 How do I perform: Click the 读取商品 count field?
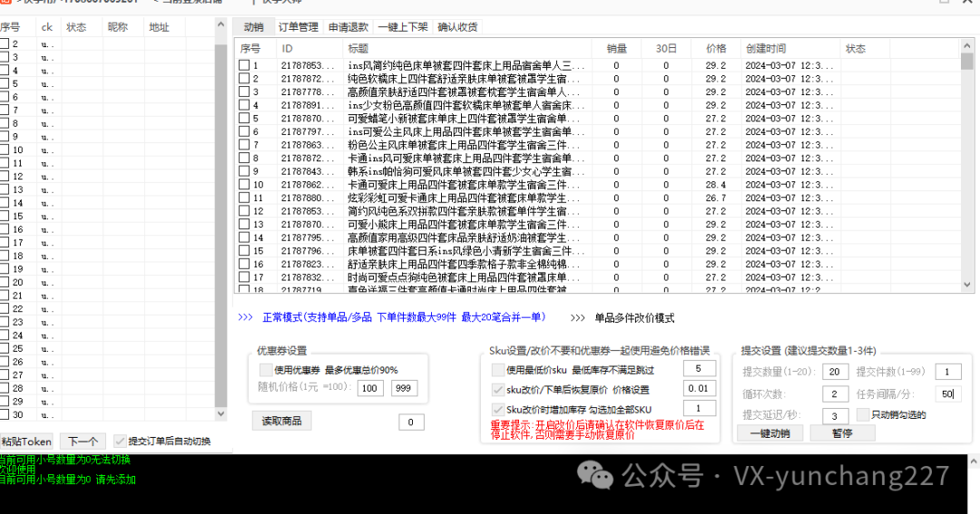click(411, 422)
